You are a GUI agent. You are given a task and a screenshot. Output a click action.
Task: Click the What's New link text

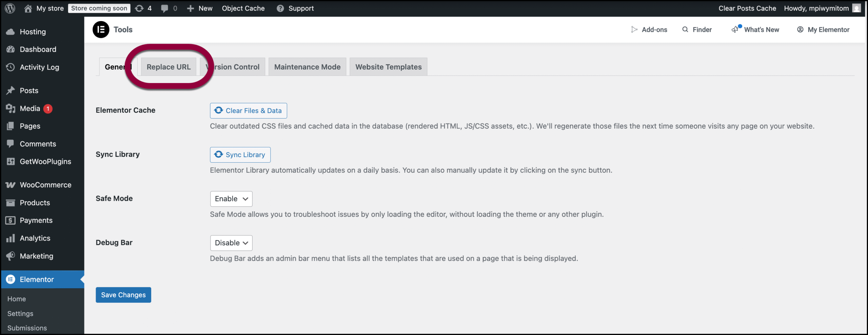762,29
